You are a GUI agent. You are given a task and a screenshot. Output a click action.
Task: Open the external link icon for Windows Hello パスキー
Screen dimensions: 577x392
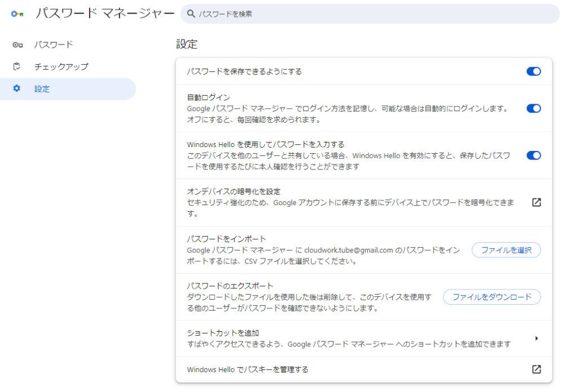[x=536, y=369]
